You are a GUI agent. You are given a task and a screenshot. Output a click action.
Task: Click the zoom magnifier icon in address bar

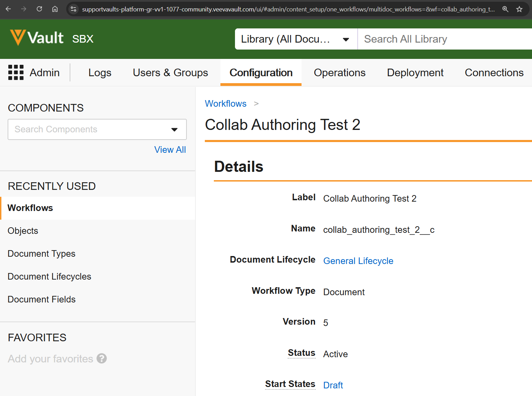[x=505, y=9]
